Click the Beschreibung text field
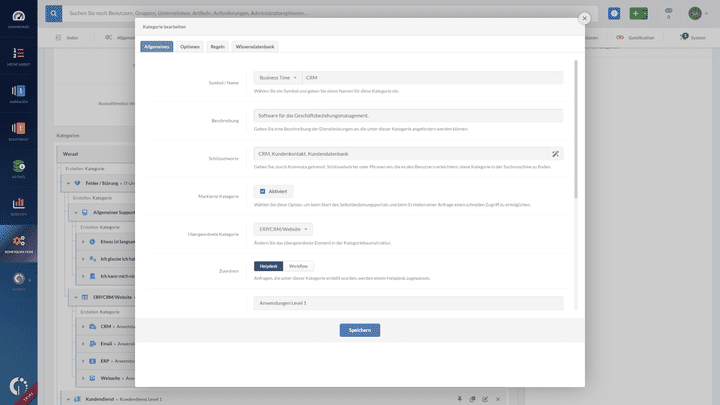Image resolution: width=720 pixels, height=405 pixels. pos(407,115)
